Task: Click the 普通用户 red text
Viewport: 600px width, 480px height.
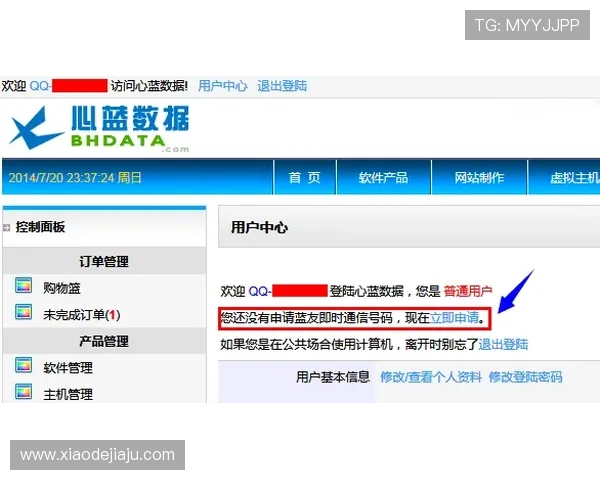Action: [x=468, y=292]
